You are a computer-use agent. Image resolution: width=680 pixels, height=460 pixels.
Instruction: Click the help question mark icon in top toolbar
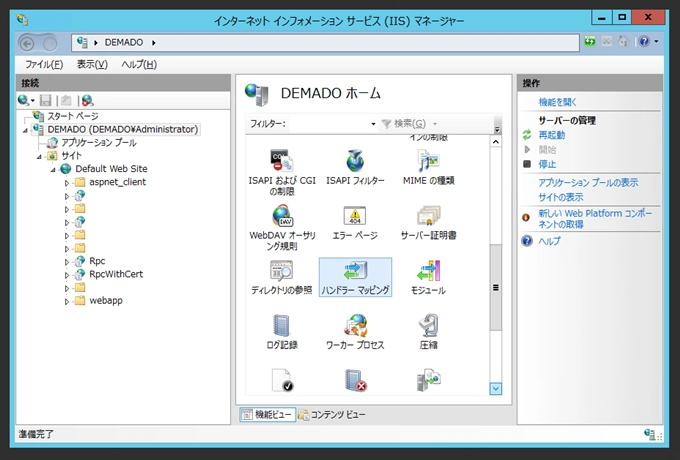(644, 42)
